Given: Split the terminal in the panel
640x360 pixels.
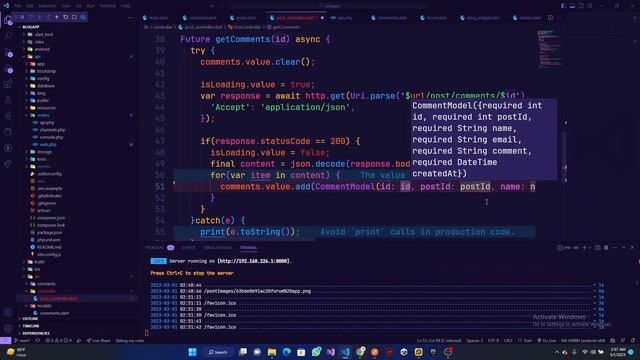Looking at the screenshot, I should (x=598, y=247).
